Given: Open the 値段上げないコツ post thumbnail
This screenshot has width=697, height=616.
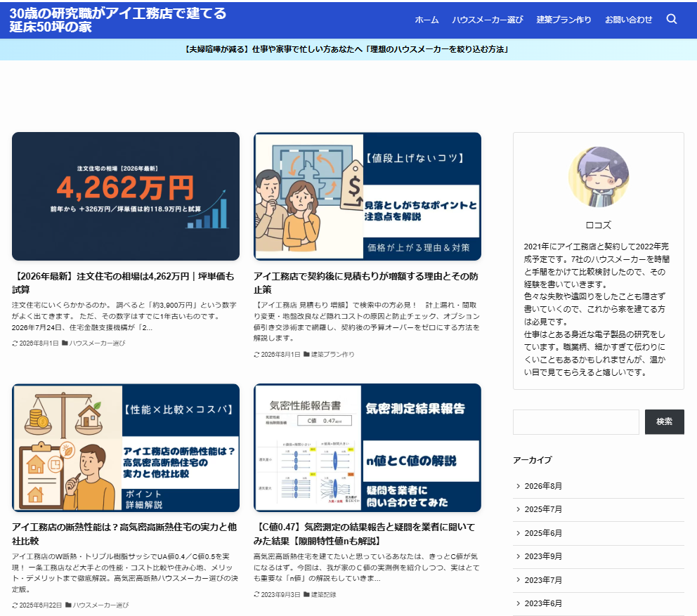Looking at the screenshot, I should click(367, 196).
